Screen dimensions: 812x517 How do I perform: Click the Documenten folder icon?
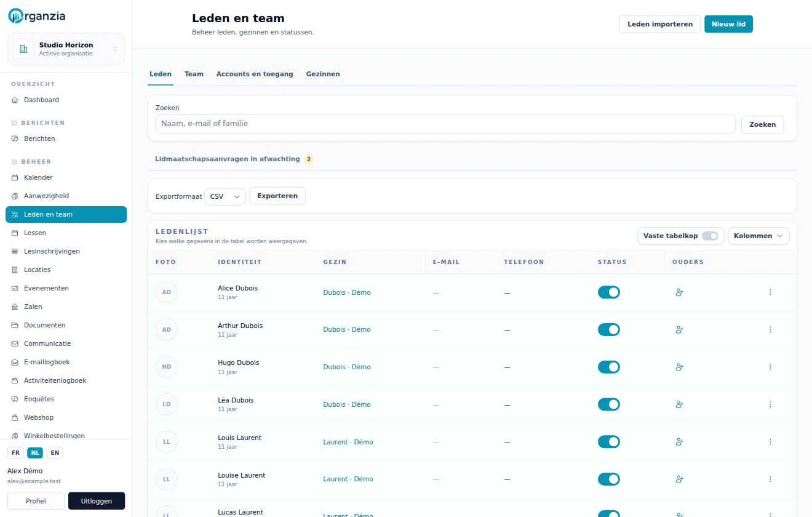(15, 325)
